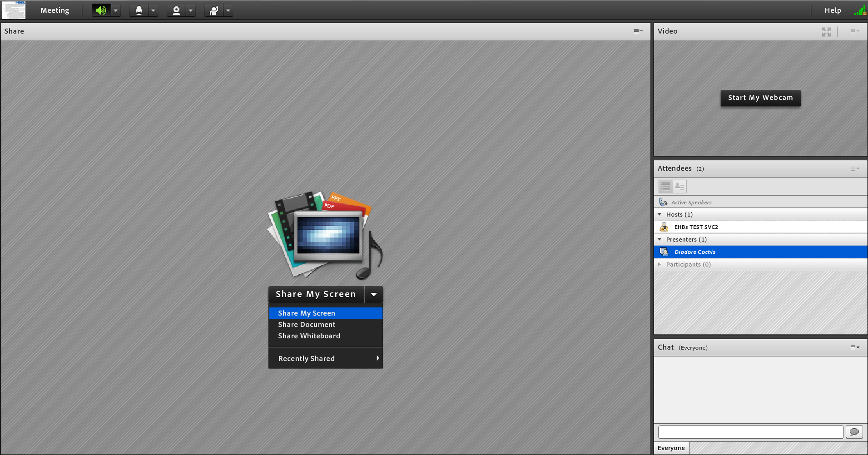
Task: Click the send chat message button
Action: coord(854,432)
